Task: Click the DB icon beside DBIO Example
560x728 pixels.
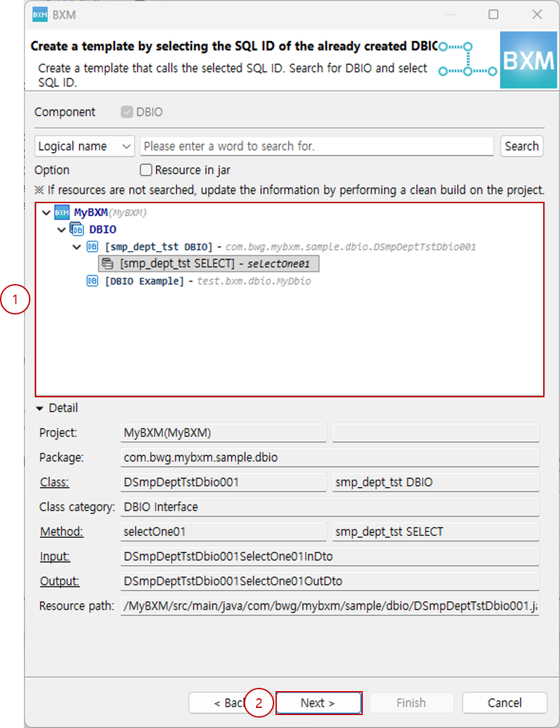Action: point(92,281)
